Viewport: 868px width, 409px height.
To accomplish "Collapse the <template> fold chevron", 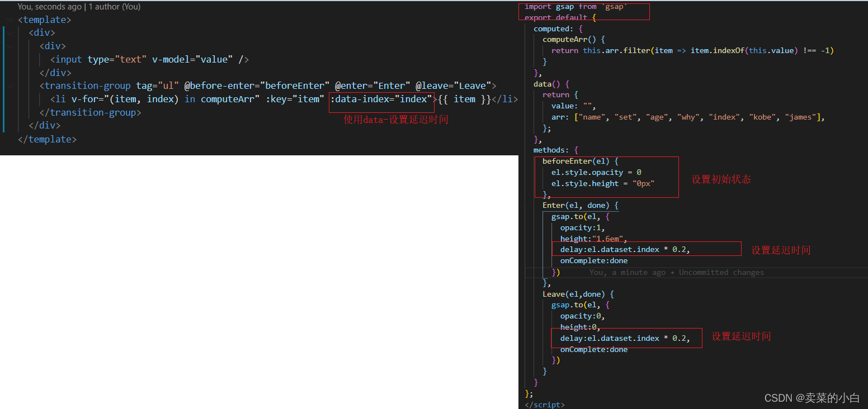I will pyautogui.click(x=11, y=20).
